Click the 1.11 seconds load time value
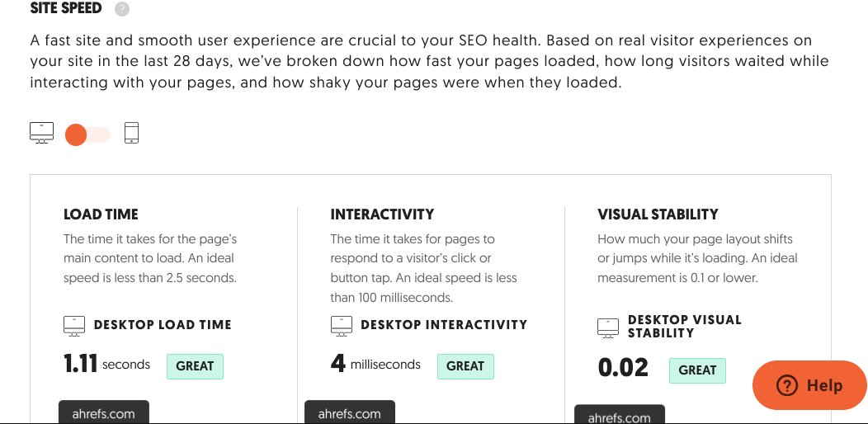 (x=106, y=365)
